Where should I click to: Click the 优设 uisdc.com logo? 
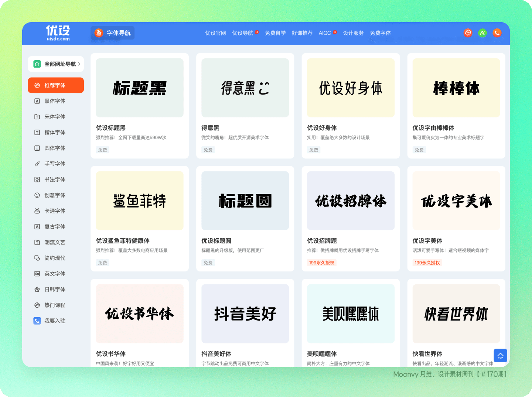58,33
